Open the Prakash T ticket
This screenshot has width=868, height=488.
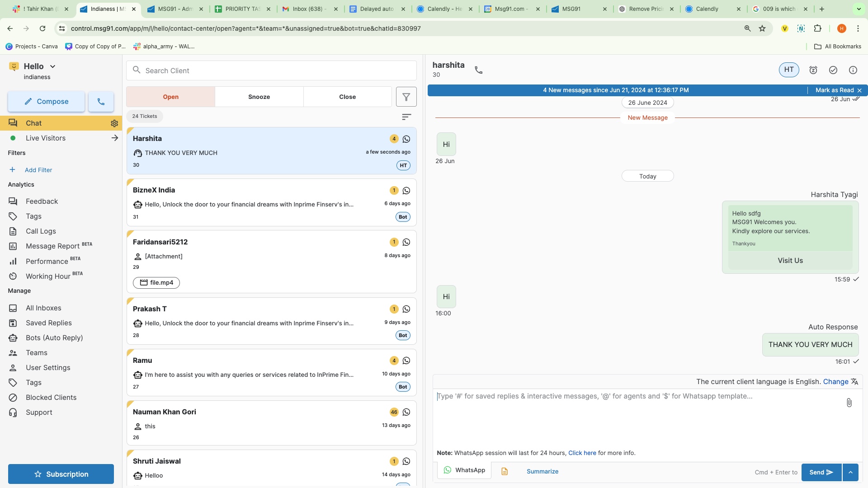tap(271, 321)
